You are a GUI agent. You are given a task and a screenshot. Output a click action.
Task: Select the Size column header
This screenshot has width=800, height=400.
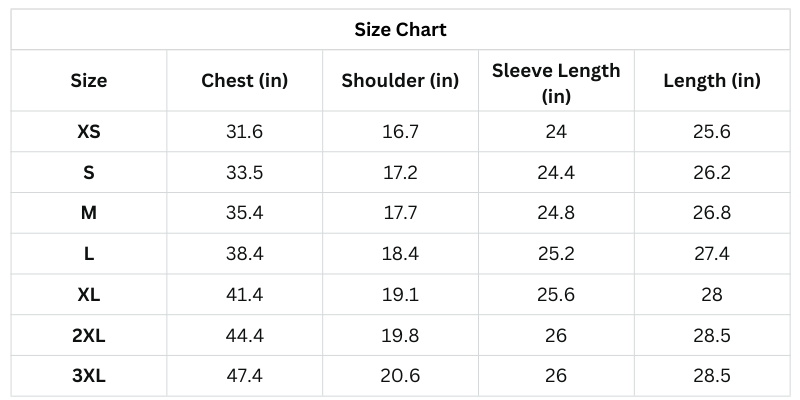point(89,81)
